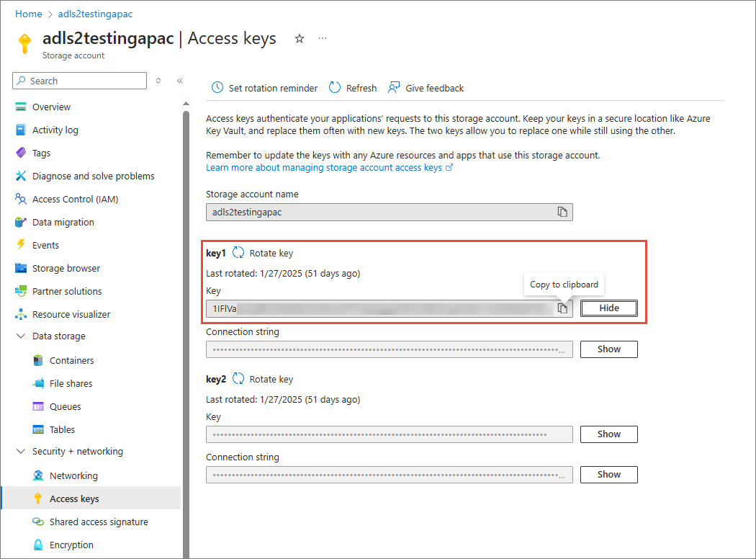Viewport: 756px width, 559px height.
Task: Refresh the access keys page
Action: [353, 88]
